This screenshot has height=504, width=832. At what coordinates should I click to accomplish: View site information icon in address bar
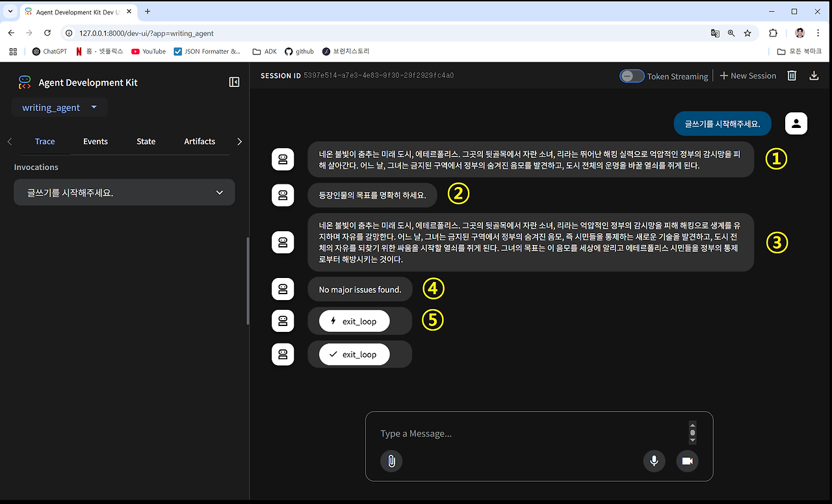pyautogui.click(x=69, y=33)
